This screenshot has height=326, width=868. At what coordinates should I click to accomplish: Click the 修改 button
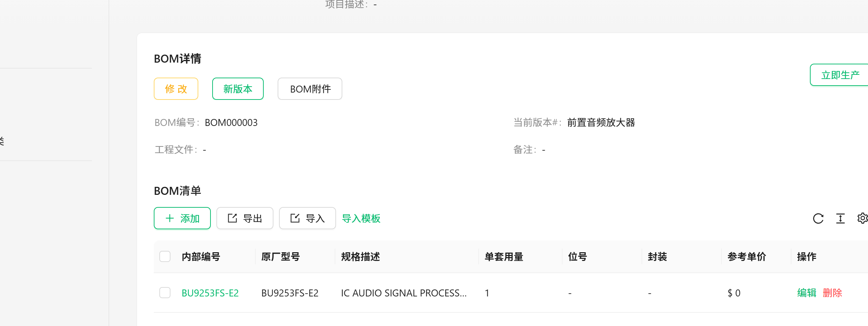point(176,89)
